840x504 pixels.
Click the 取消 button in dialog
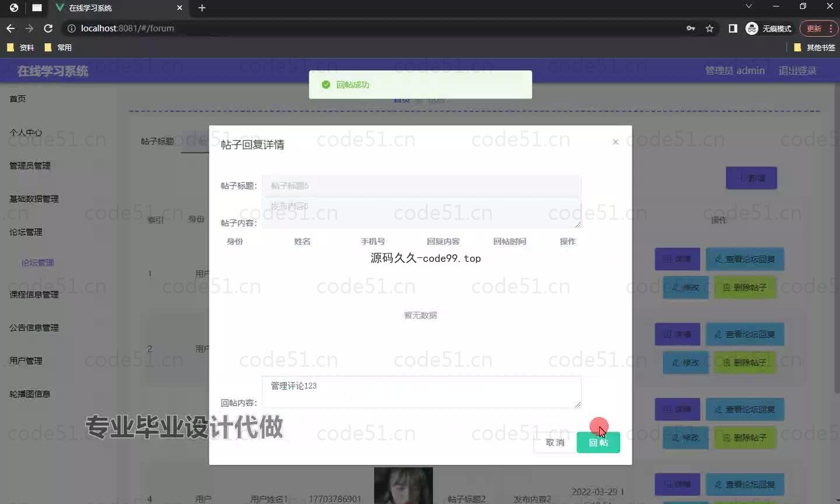[555, 443]
